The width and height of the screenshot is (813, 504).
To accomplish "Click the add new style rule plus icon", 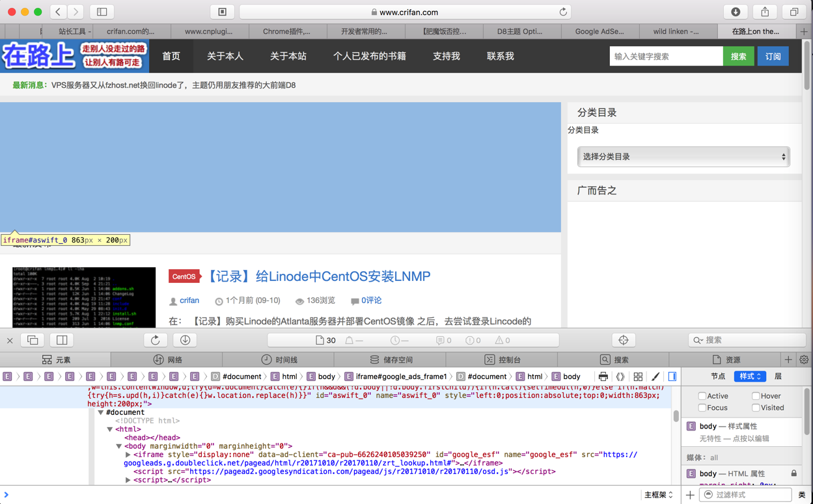I will [690, 495].
